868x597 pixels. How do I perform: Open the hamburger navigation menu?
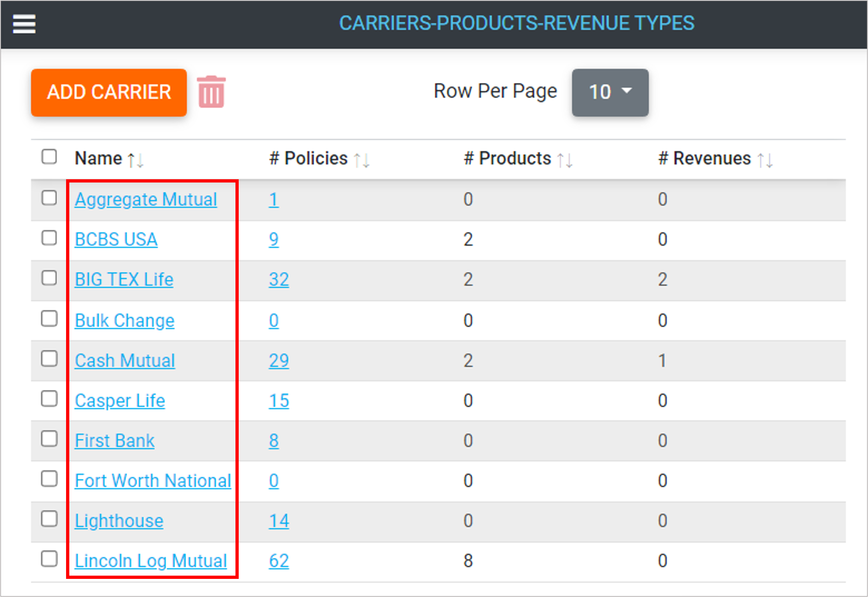(x=24, y=24)
